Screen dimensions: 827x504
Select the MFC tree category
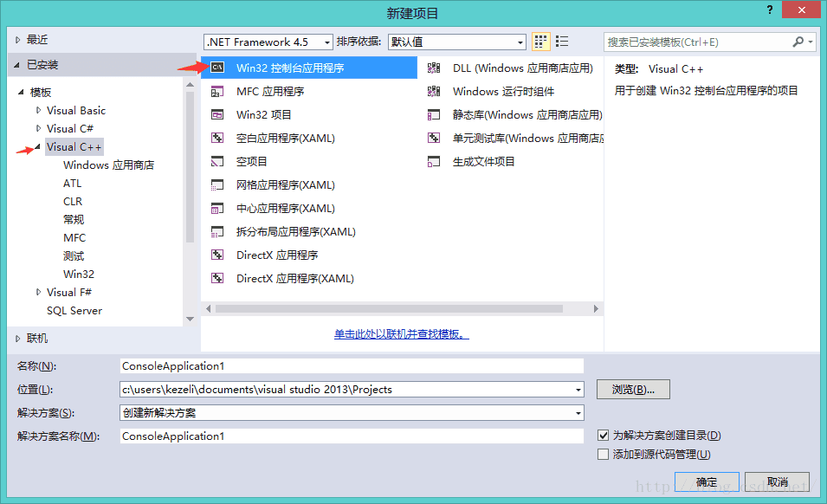(74, 238)
